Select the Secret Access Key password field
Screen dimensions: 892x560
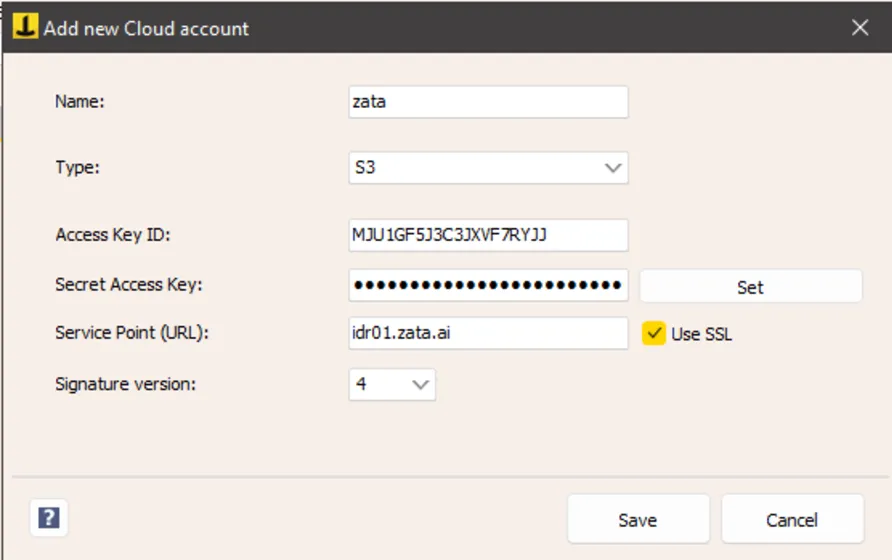[488, 285]
